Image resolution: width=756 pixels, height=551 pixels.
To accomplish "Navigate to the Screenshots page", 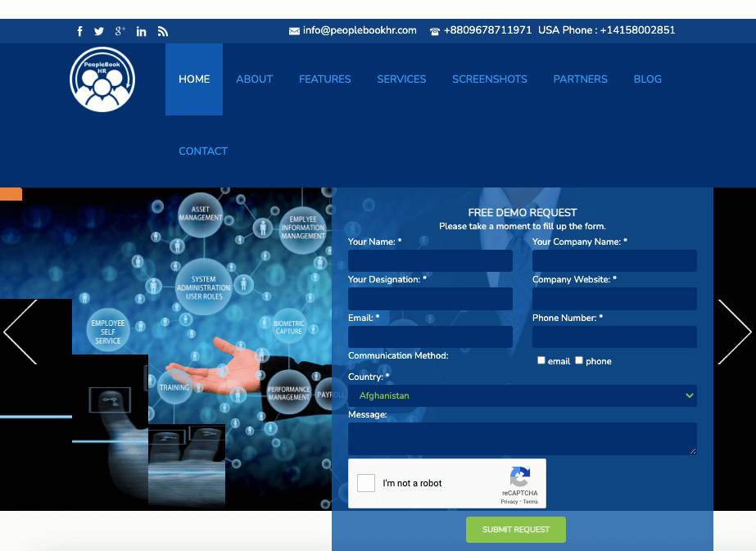I will tap(490, 79).
